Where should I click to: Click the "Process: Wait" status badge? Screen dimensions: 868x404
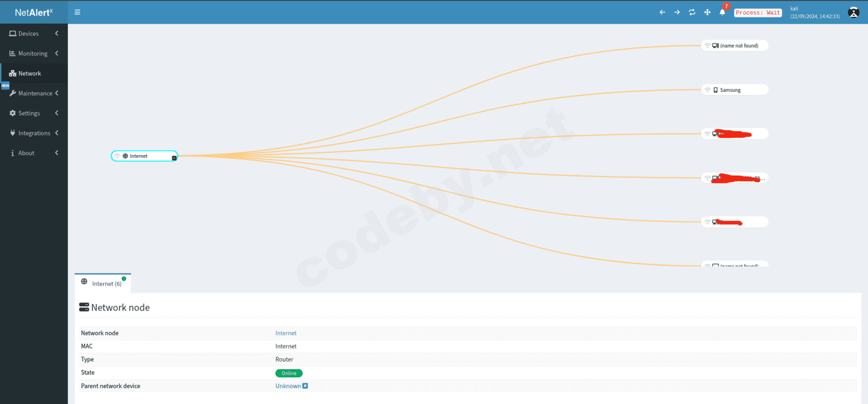click(x=758, y=12)
